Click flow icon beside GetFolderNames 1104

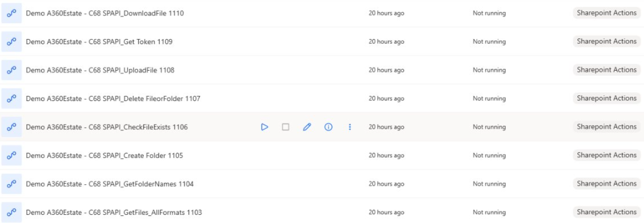[x=11, y=183]
